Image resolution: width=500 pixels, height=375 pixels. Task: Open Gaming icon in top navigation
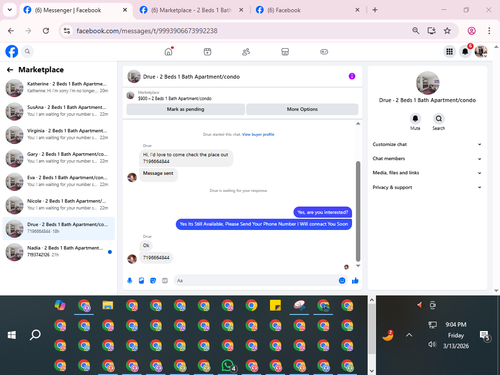coord(324,52)
